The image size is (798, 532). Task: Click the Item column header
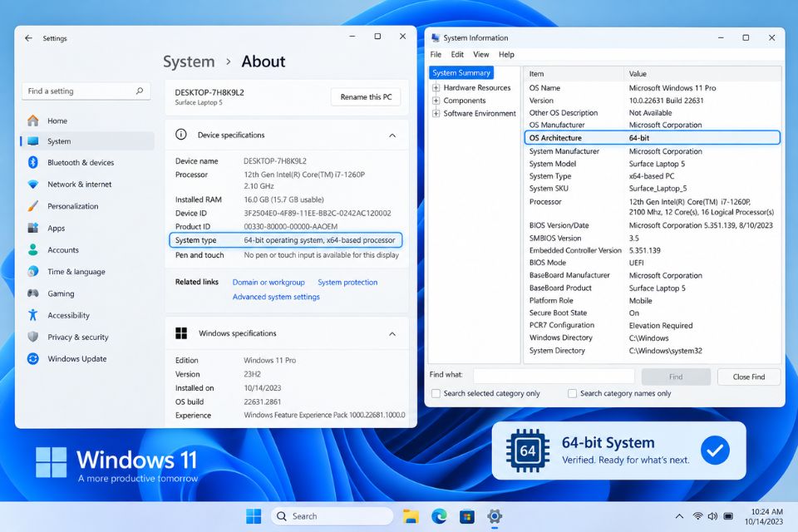(574, 74)
